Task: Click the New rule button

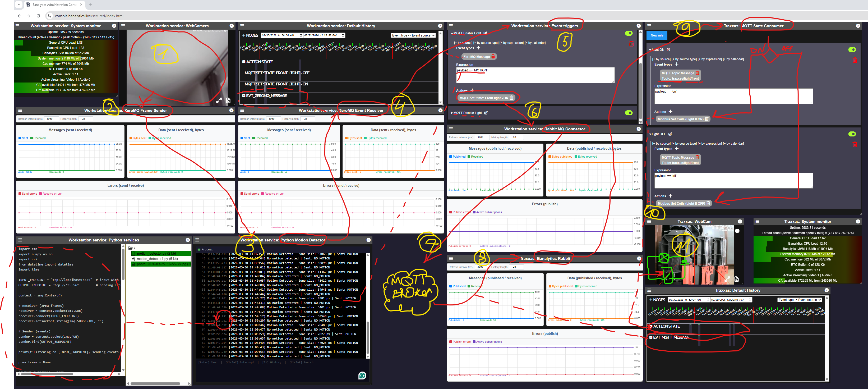Action: tap(657, 35)
